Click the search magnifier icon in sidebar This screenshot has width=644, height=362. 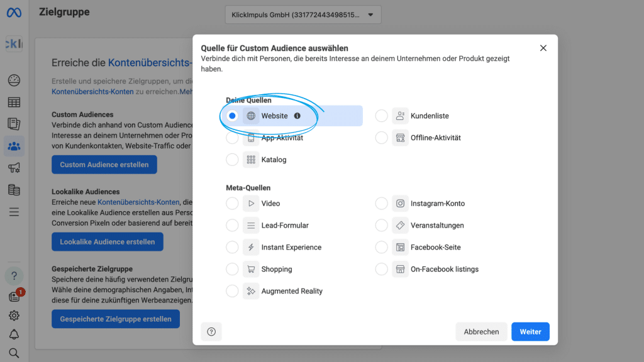pyautogui.click(x=14, y=353)
